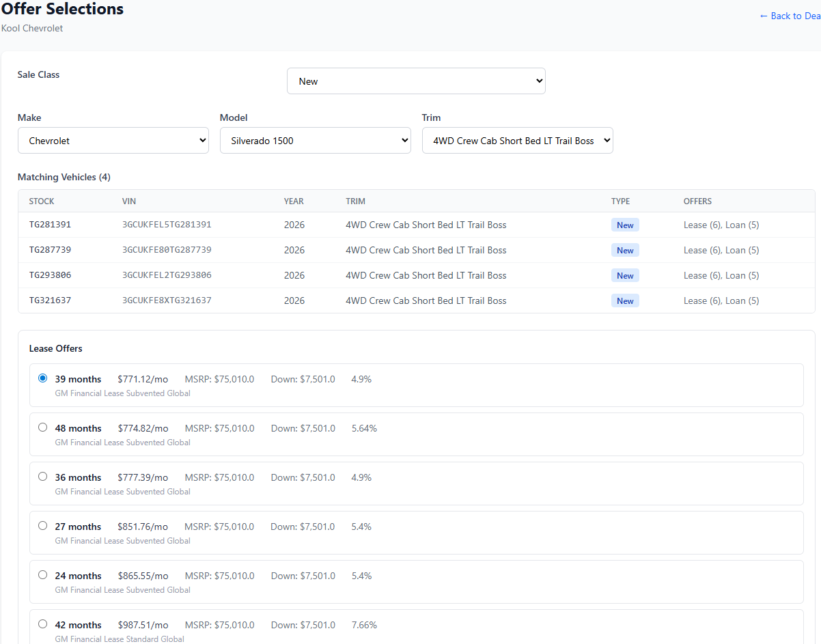Go back via the Back to Deal link
The width and height of the screenshot is (821, 644).
[x=790, y=16]
